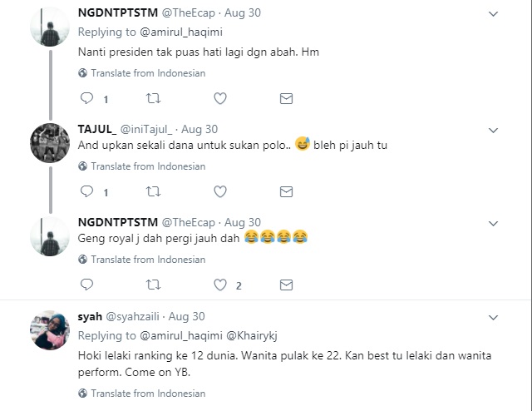
Task: Translate syah's hockey tweet from Indonesian
Action: click(x=144, y=394)
